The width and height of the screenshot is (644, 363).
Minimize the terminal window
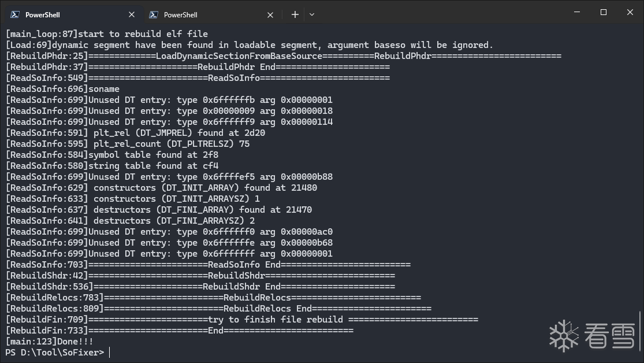coord(577,12)
